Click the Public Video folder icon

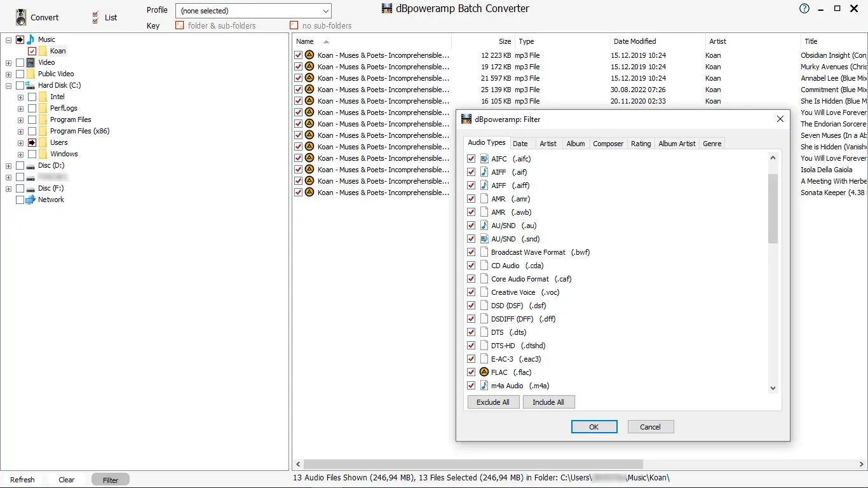[x=31, y=74]
